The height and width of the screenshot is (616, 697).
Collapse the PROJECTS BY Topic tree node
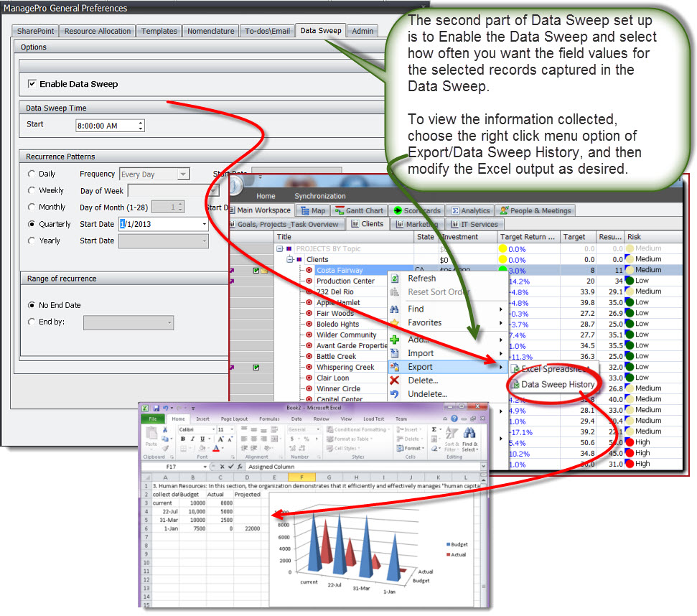click(280, 249)
